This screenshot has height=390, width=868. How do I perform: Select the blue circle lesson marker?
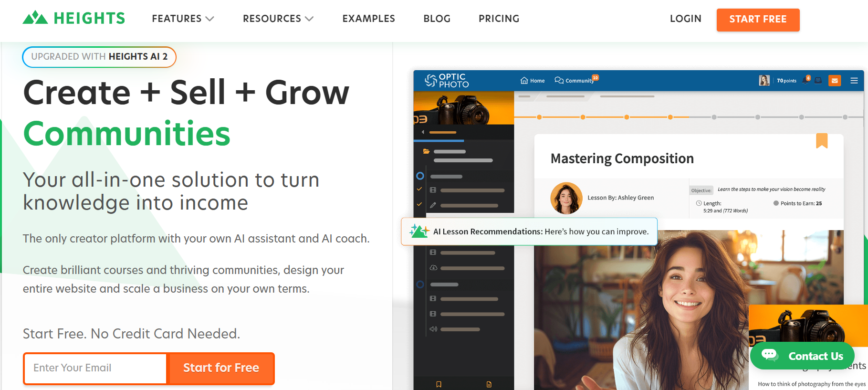420,176
